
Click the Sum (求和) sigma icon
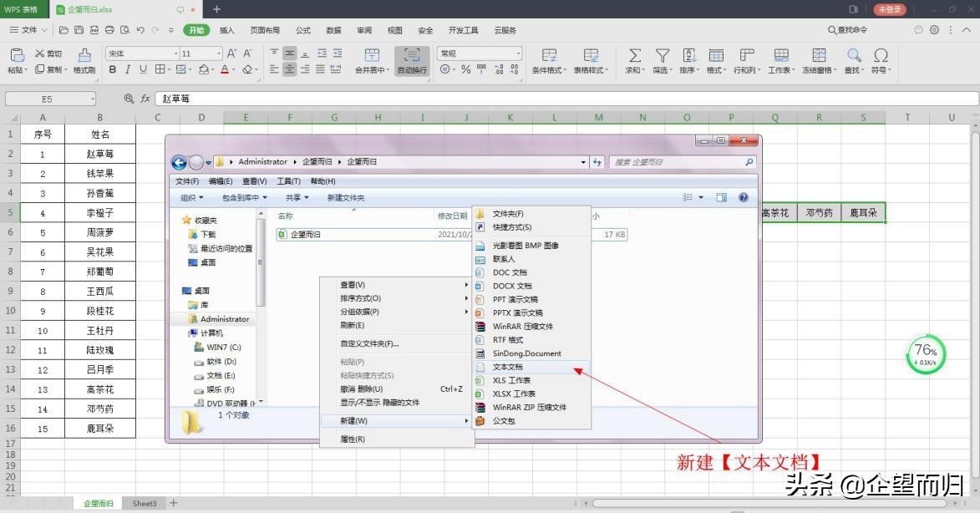[634, 55]
